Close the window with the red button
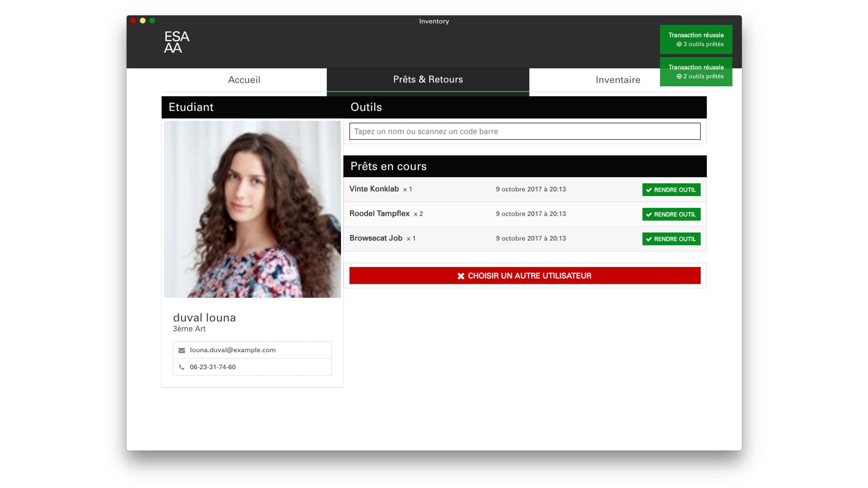868x488 pixels. click(x=133, y=21)
